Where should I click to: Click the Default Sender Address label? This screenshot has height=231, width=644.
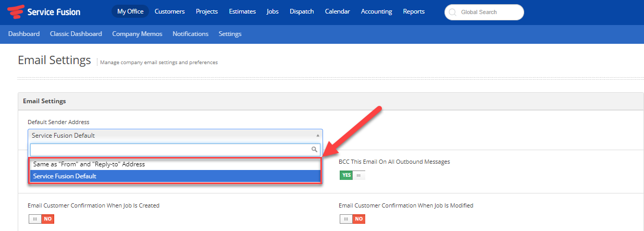58,122
